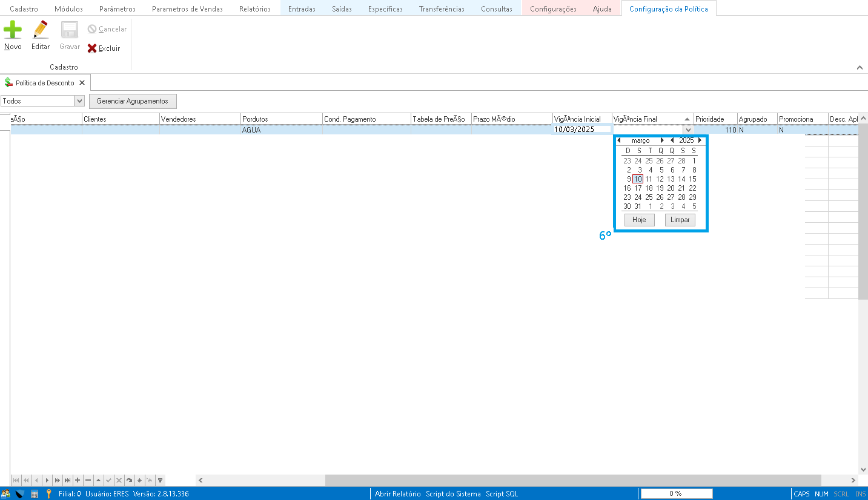
Task: Click navigator filter funnel button
Action: click(x=160, y=480)
